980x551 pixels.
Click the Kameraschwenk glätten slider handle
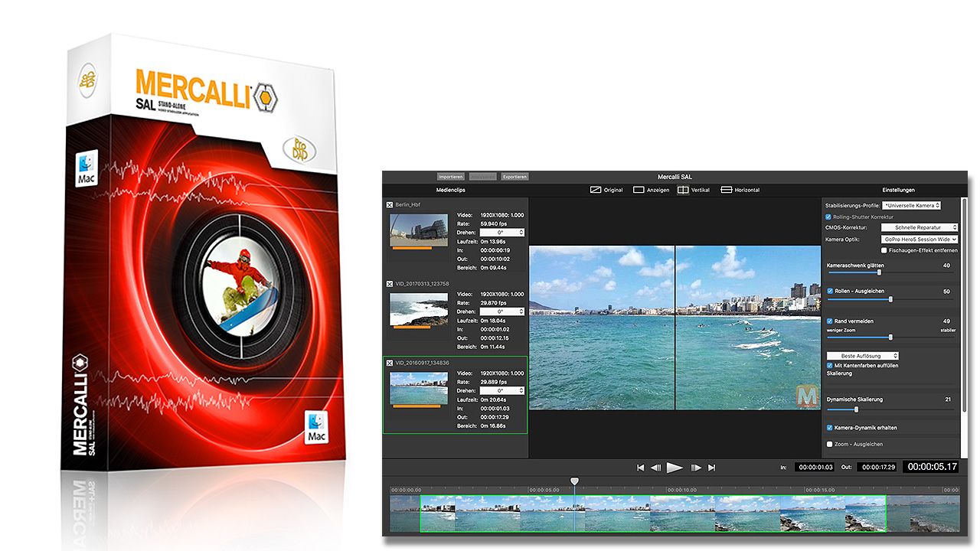[x=879, y=272]
